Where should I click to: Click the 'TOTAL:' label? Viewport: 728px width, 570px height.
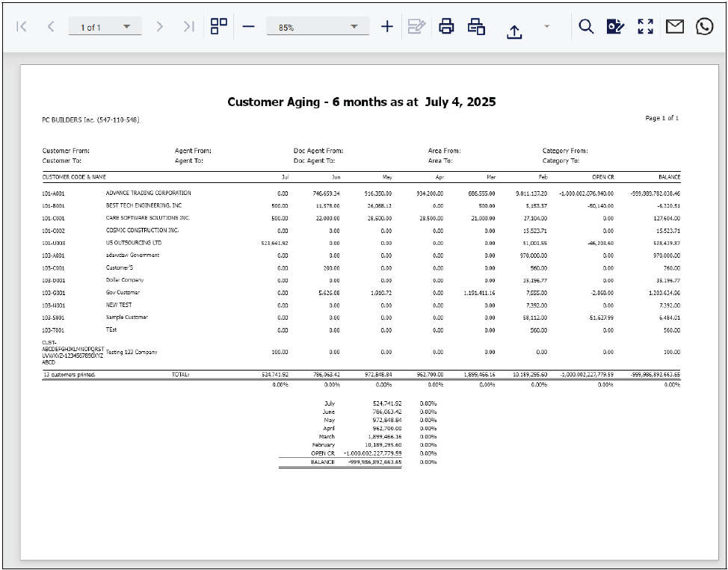pos(180,374)
